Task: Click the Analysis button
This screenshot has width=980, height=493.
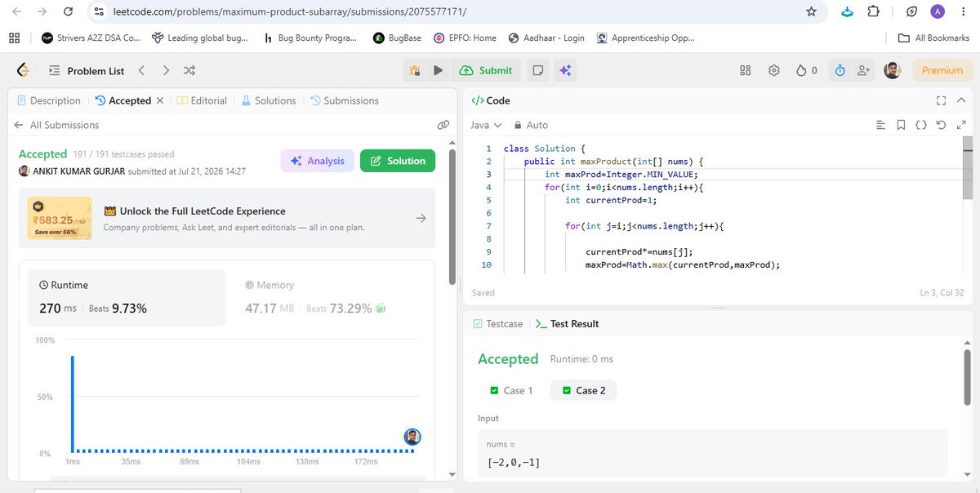Action: [318, 161]
